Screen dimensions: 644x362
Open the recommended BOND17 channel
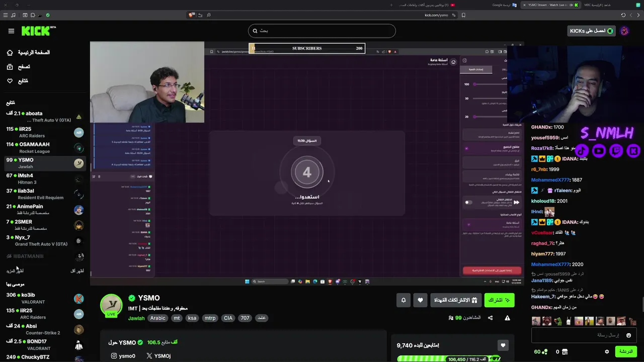pyautogui.click(x=44, y=345)
